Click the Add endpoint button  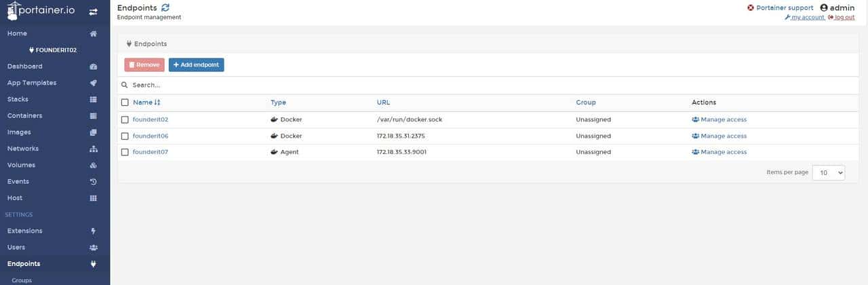point(196,65)
